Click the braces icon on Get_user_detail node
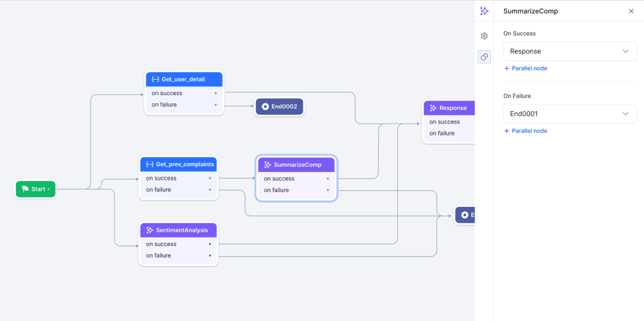 point(155,79)
